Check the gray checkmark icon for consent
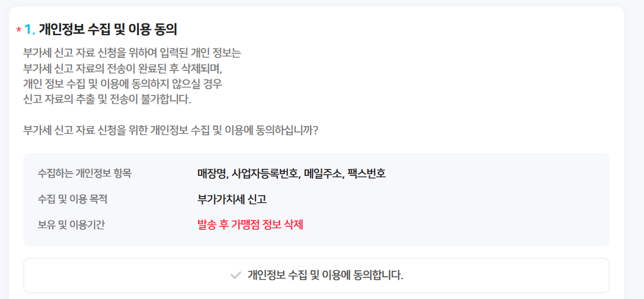The height and width of the screenshot is (299, 644). [x=236, y=275]
